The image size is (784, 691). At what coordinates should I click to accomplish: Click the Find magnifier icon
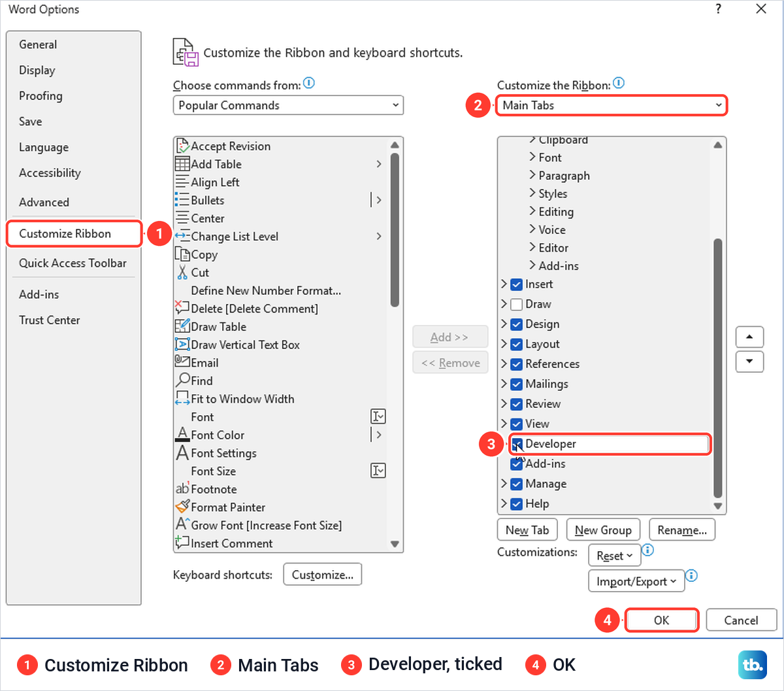pyautogui.click(x=182, y=380)
